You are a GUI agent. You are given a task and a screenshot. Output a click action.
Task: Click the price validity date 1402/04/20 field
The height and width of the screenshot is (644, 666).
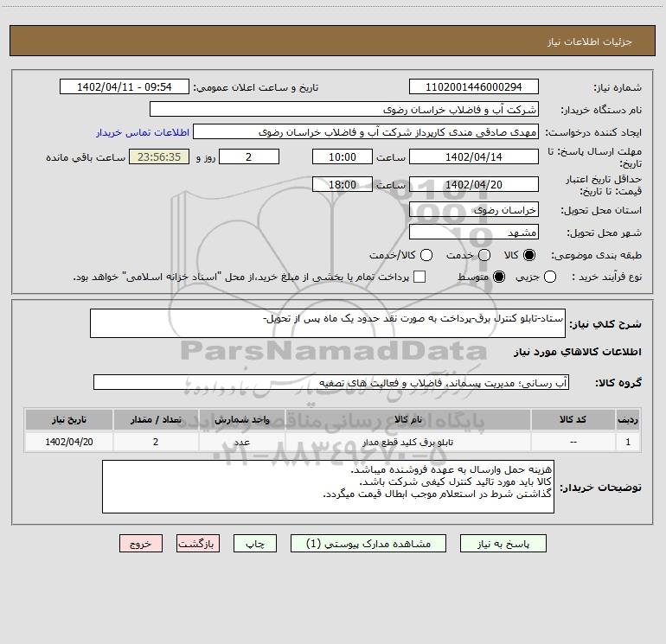coord(474,184)
